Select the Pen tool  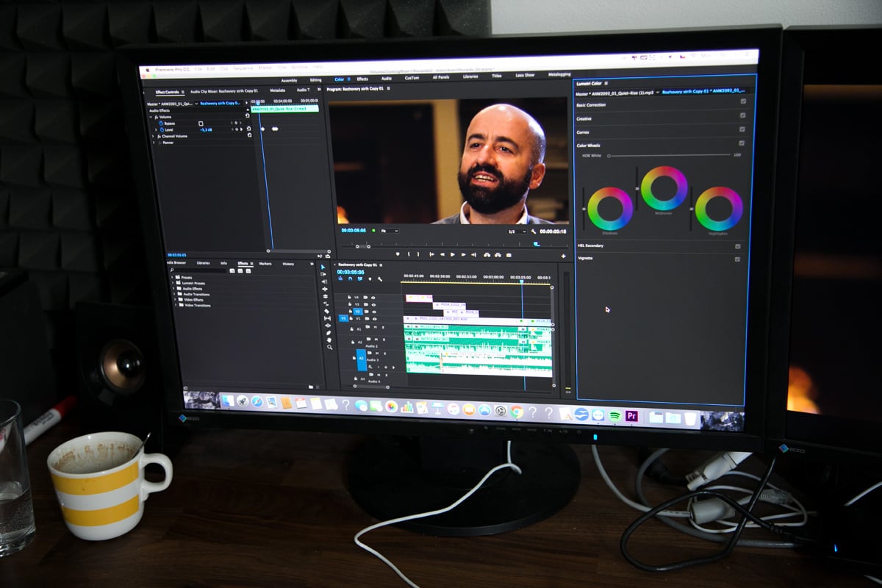329,333
